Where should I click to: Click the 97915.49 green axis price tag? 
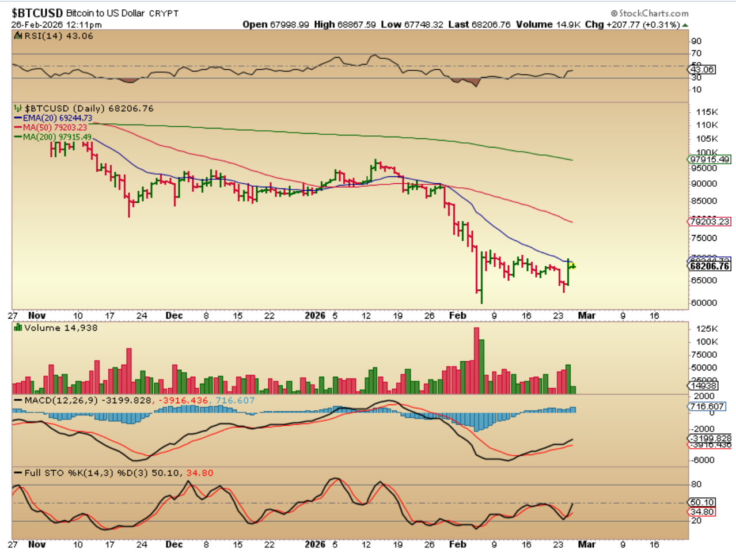pyautogui.click(x=710, y=159)
